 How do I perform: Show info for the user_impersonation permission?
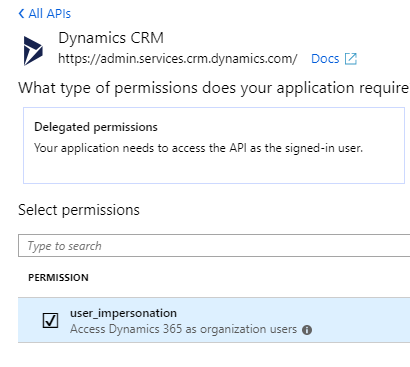pos(307,330)
